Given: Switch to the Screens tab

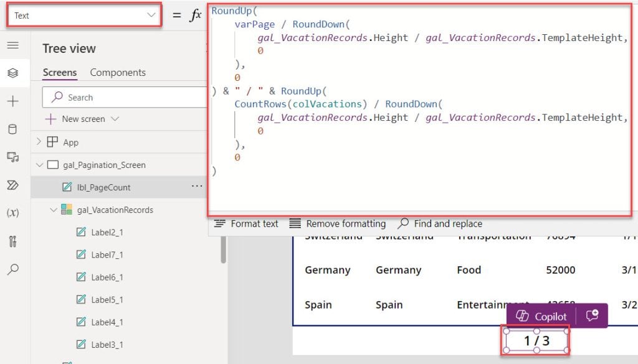Looking at the screenshot, I should 60,72.
